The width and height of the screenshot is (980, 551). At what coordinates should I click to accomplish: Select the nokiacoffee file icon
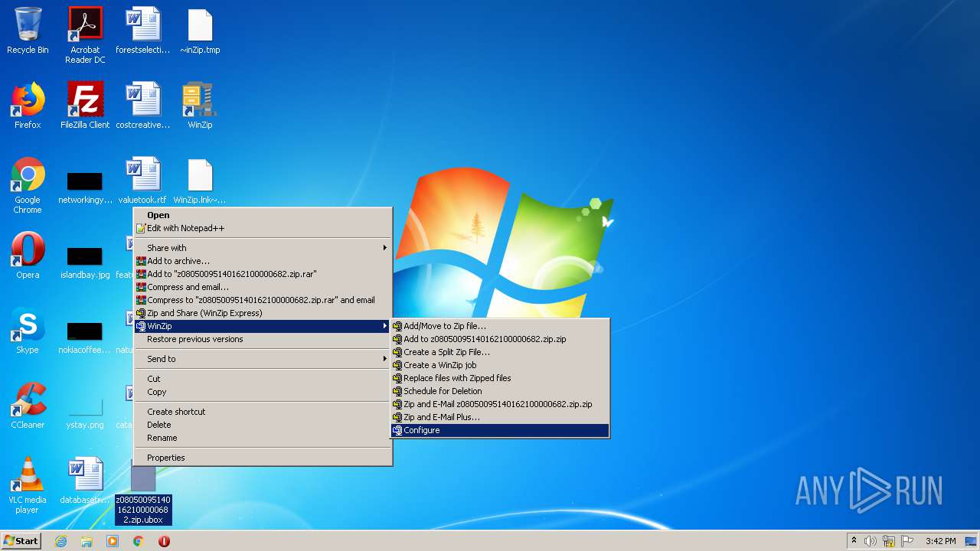click(85, 337)
